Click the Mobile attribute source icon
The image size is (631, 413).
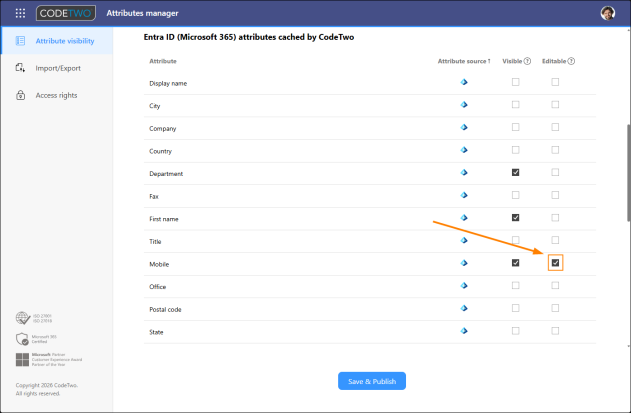[464, 263]
